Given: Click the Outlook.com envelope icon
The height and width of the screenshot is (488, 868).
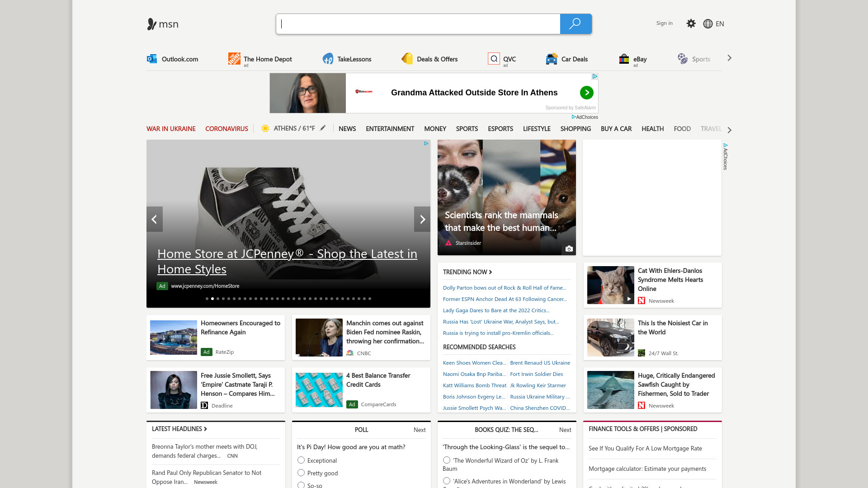Looking at the screenshot, I should [152, 59].
